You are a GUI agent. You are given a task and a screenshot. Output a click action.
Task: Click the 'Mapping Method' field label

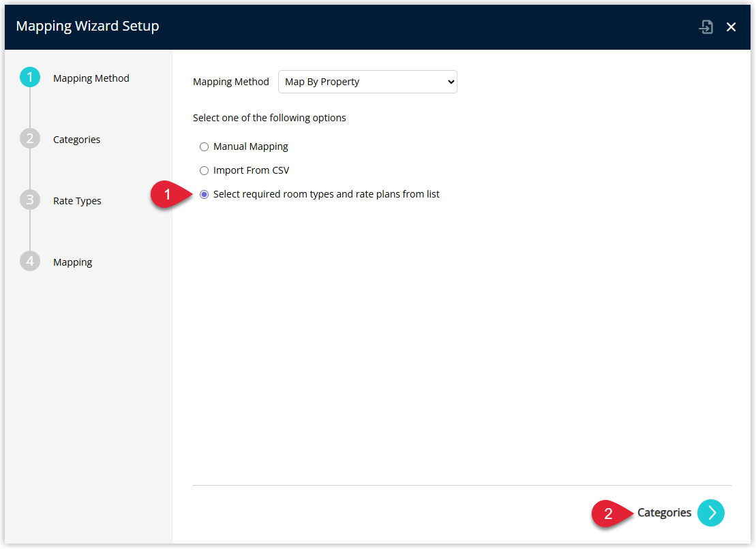tap(231, 82)
